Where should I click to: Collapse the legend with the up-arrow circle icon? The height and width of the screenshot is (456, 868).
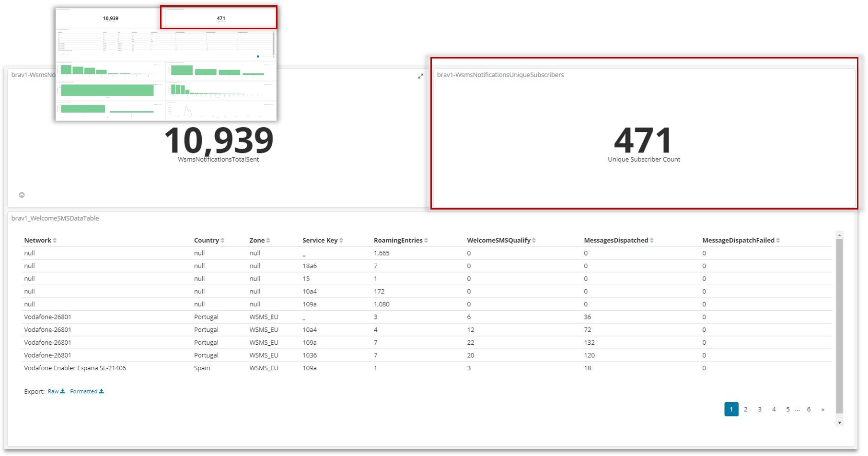coord(22,195)
